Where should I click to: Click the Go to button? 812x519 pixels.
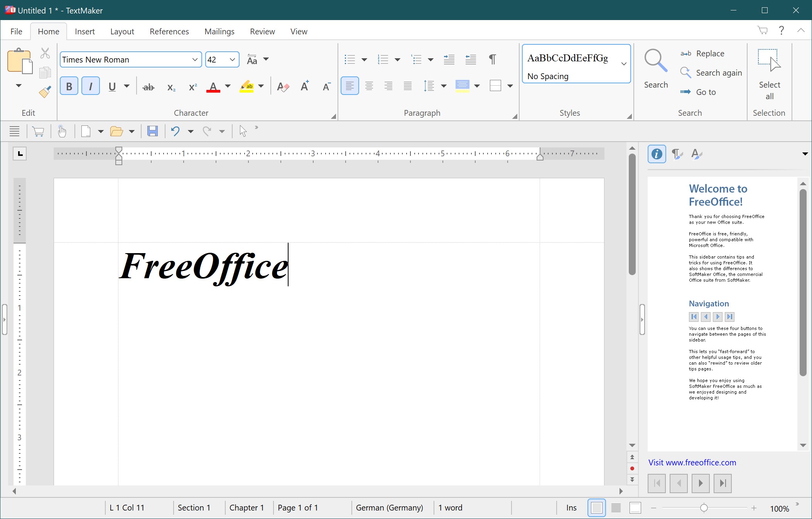tap(698, 92)
